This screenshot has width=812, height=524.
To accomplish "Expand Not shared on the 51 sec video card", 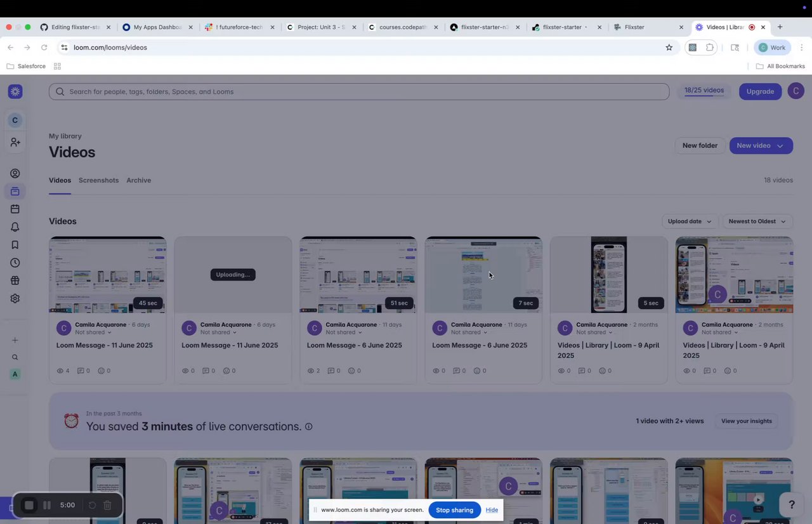I will coord(344,332).
